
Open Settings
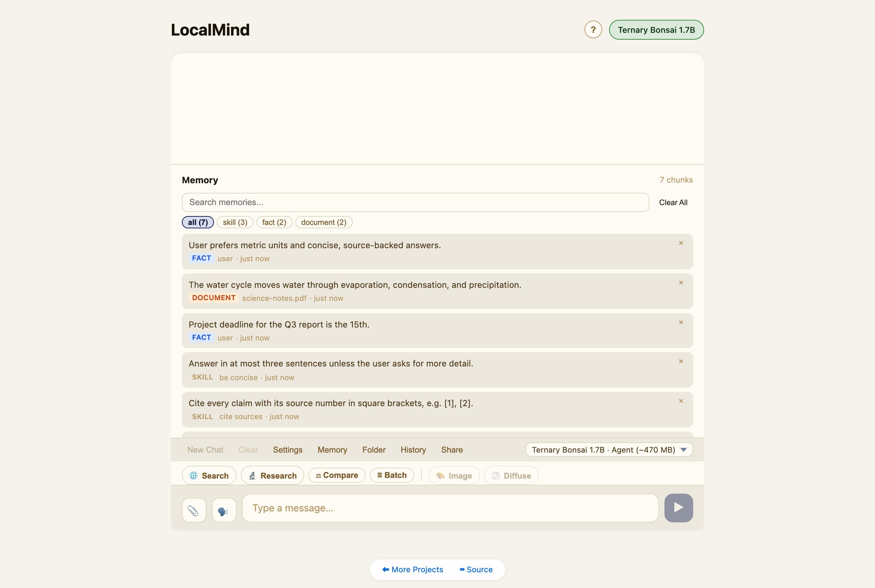pos(287,450)
